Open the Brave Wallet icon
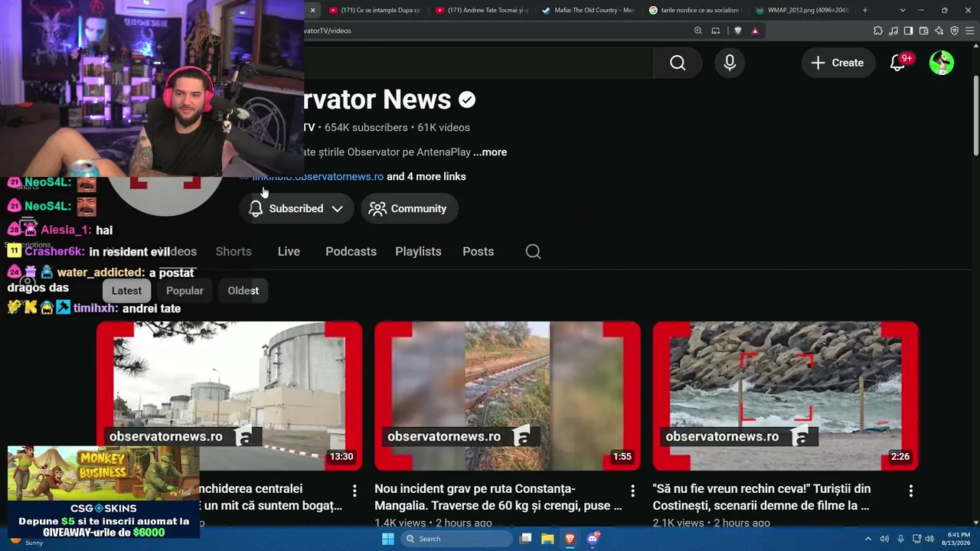Image resolution: width=980 pixels, height=551 pixels. [x=924, y=31]
